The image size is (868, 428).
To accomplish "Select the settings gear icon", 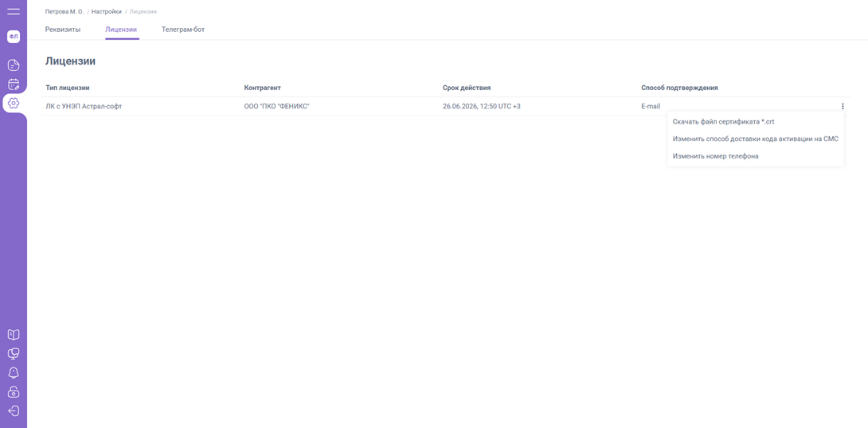I will click(14, 103).
